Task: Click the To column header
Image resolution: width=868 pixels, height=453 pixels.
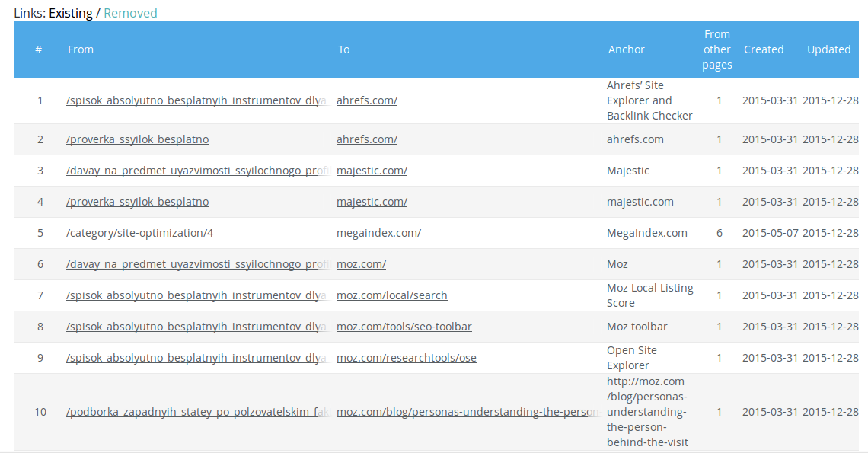Action: tap(343, 49)
